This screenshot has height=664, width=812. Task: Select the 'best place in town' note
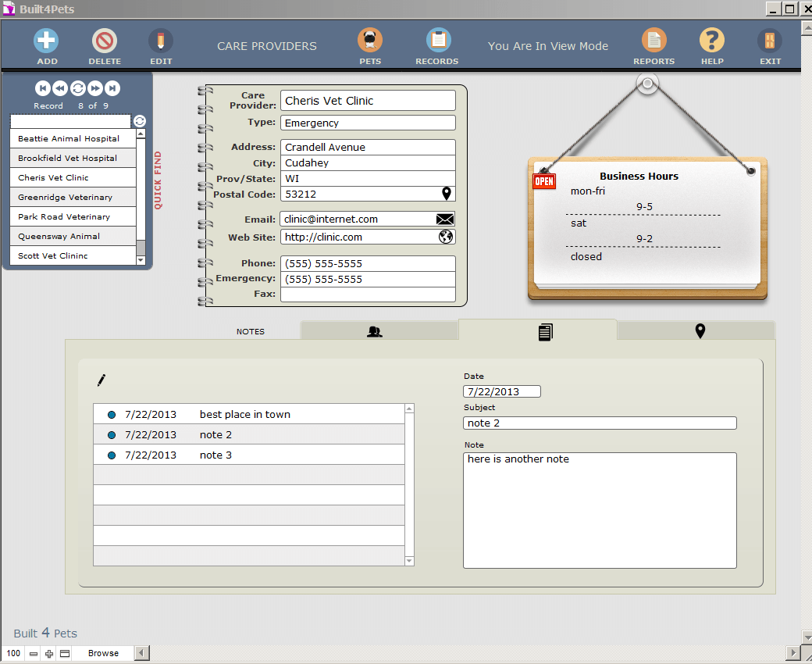[x=245, y=415]
